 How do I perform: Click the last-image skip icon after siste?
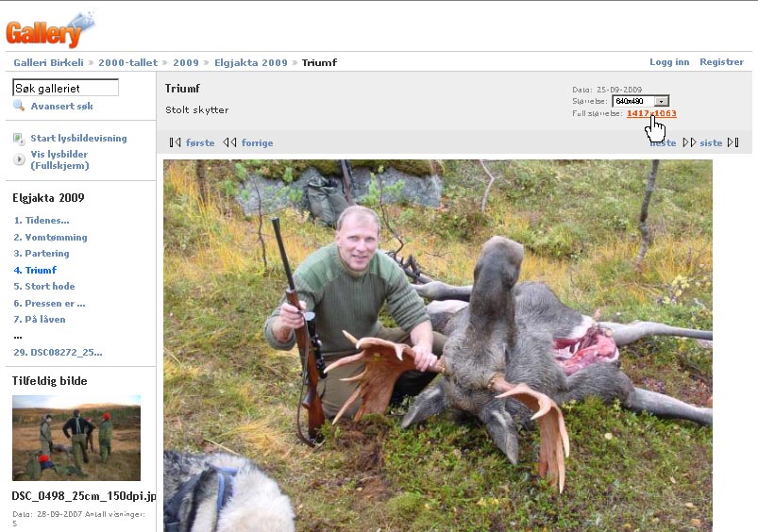tap(733, 143)
